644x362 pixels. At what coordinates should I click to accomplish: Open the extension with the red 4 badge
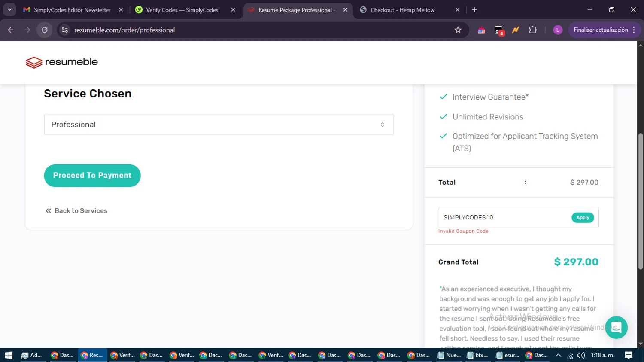coord(499,30)
